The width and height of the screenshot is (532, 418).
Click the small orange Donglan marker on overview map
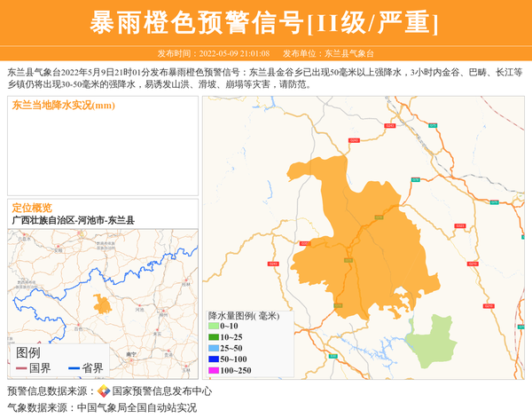tap(103, 304)
